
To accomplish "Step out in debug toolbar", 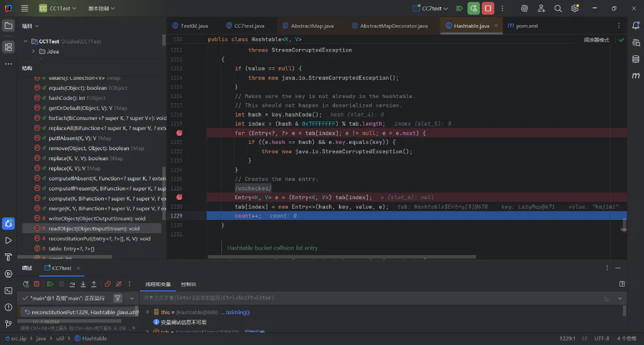I will point(94,284).
